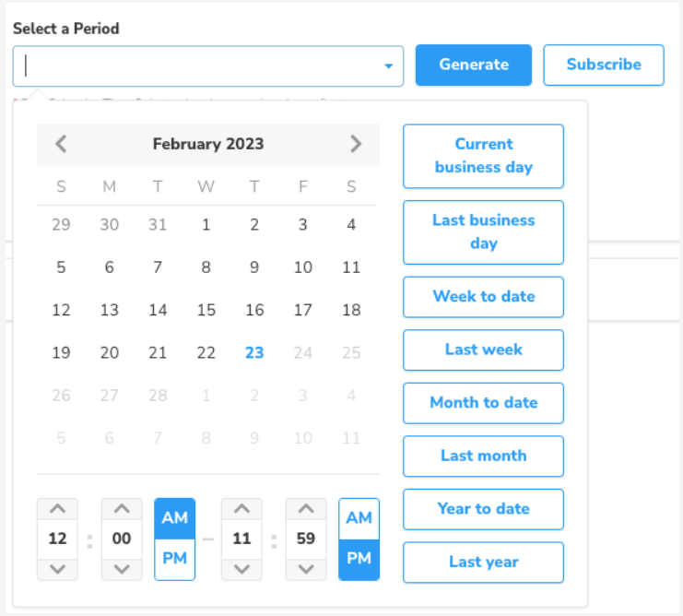
Task: Set the start time to AM
Action: point(174,518)
